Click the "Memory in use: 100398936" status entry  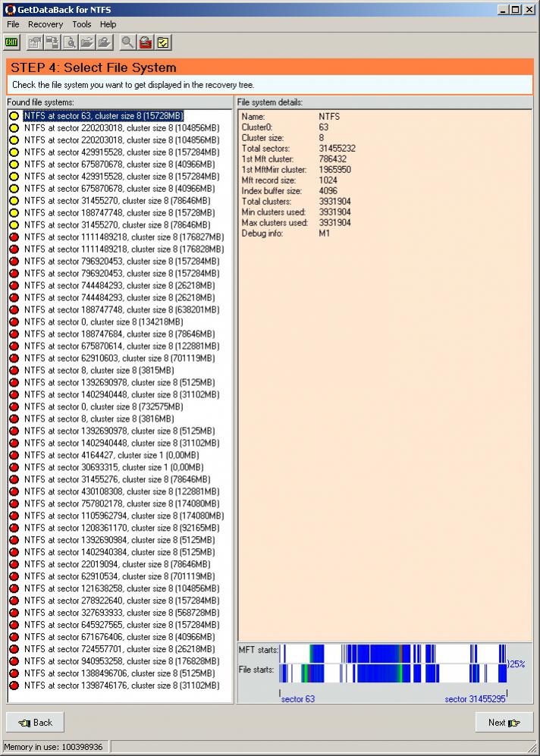click(x=53, y=747)
